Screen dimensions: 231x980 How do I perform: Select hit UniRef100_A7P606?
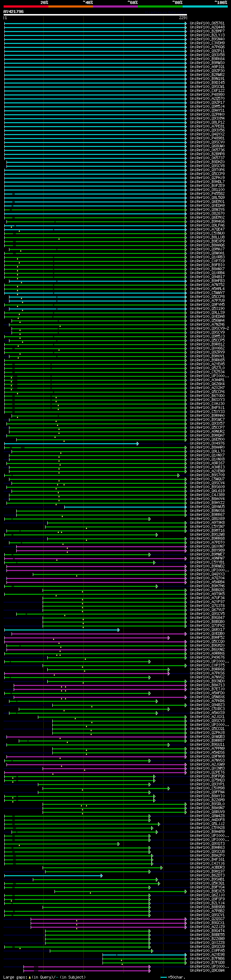(208, 47)
